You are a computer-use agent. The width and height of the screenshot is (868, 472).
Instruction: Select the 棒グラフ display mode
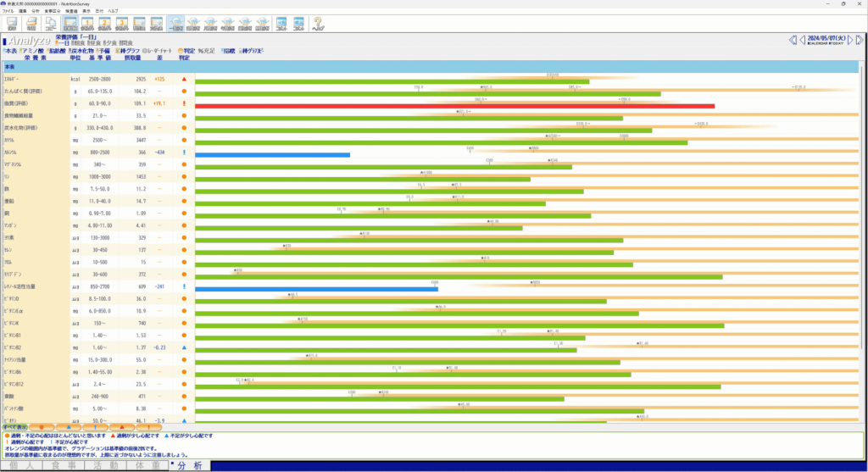[x=128, y=51]
